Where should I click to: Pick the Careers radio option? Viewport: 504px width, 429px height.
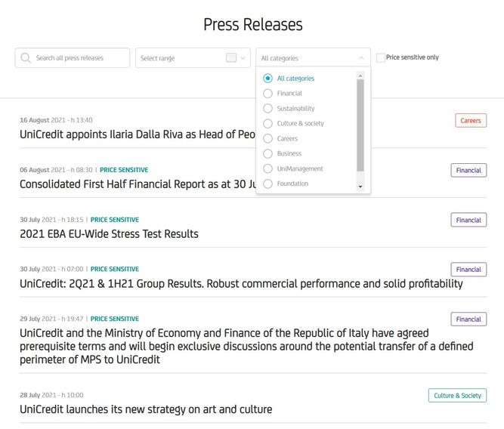tap(267, 138)
